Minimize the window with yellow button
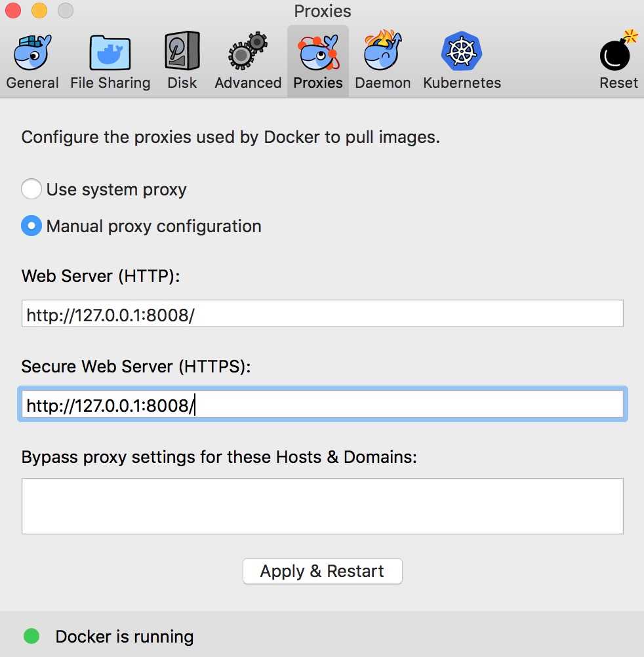The image size is (644, 657). click(x=39, y=10)
